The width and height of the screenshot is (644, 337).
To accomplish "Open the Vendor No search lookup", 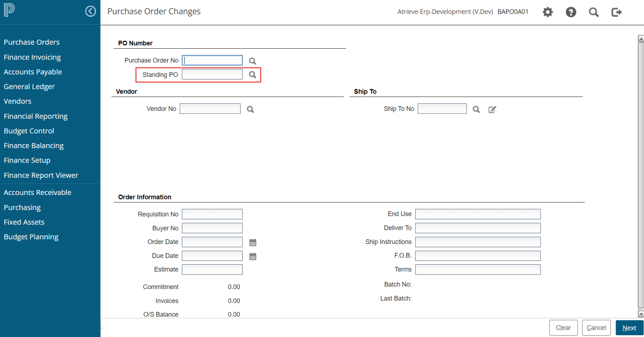I will click(x=250, y=109).
